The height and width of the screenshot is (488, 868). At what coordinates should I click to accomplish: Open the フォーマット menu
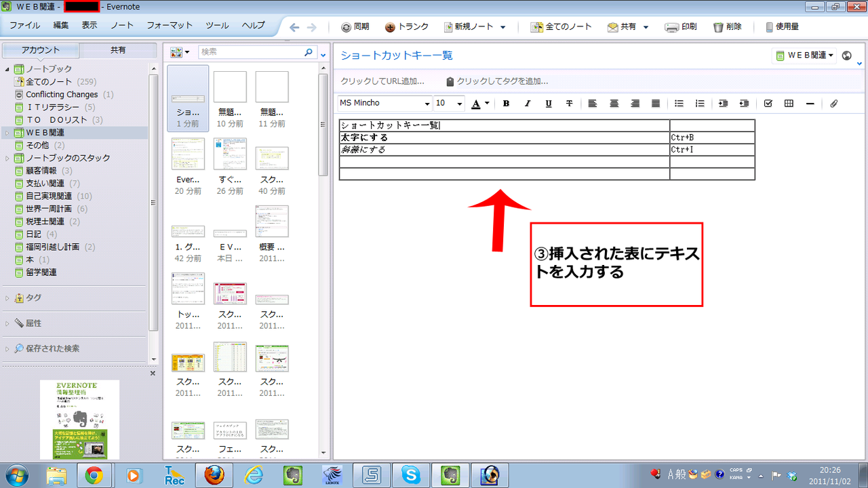[x=170, y=26]
